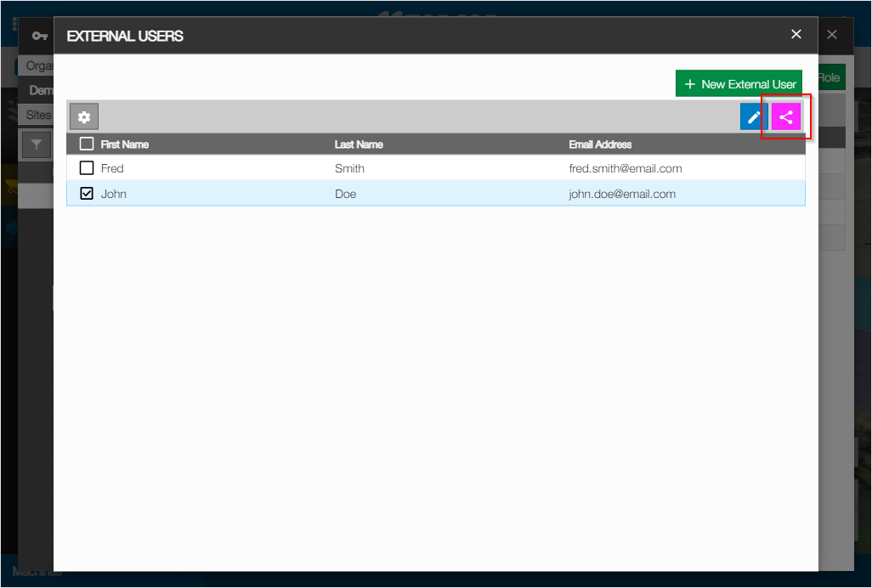
Task: Close the External Users dialog
Action: (796, 35)
